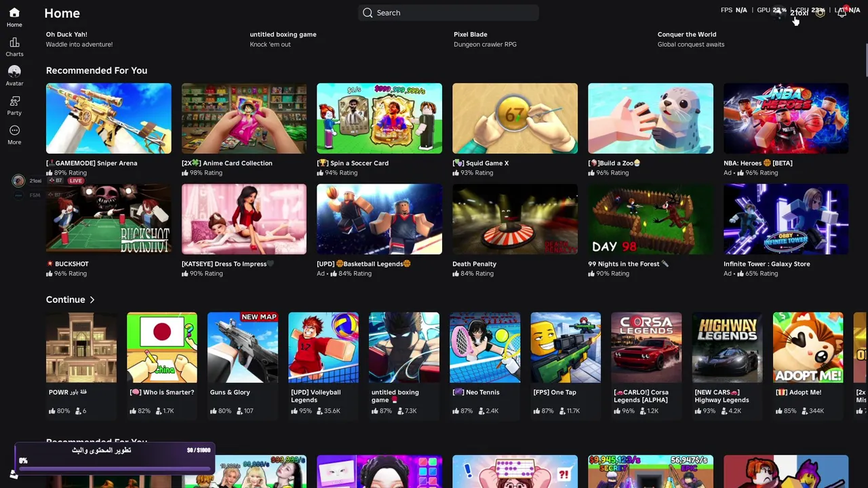
Task: Open Sniper Arena game thumbnail
Action: (x=108, y=119)
